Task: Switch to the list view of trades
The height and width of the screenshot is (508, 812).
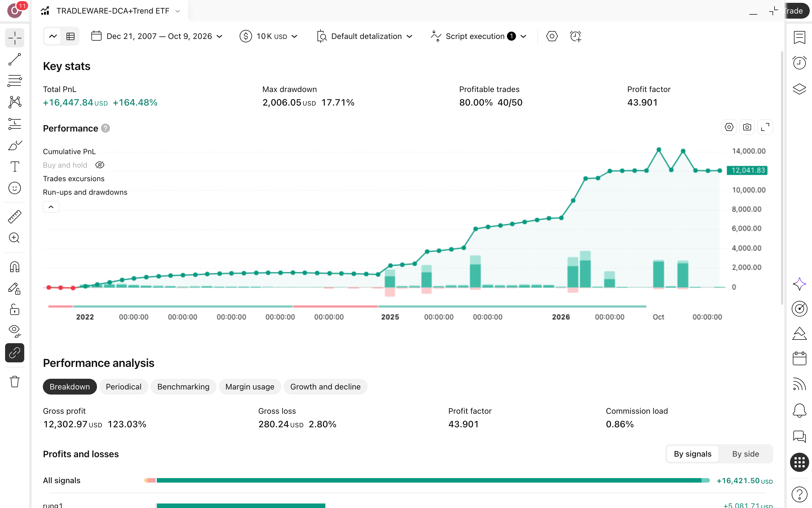Action: point(70,36)
